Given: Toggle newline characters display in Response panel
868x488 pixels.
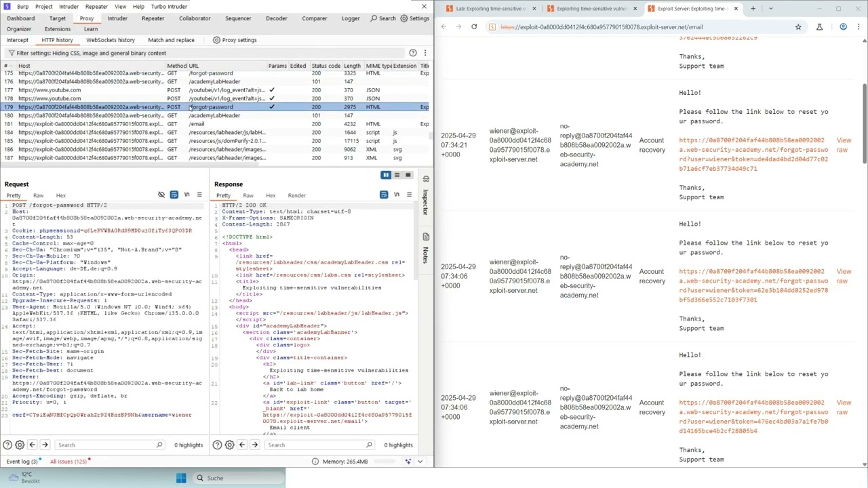Looking at the screenshot, I should tap(397, 195).
